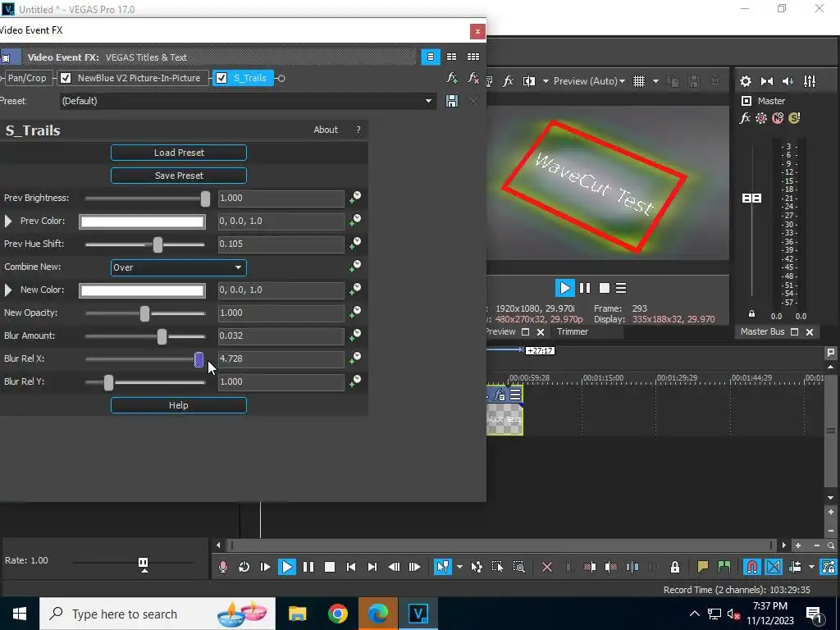This screenshot has width=840, height=630.
Task: Toggle the Master fader lock icon
Action: coord(751,314)
